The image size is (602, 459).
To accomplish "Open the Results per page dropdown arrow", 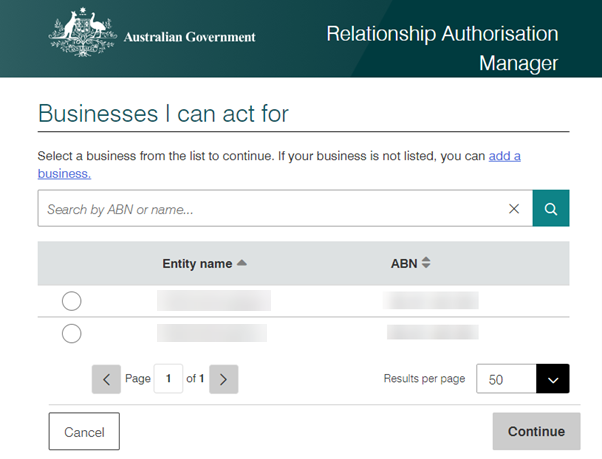I will point(552,379).
